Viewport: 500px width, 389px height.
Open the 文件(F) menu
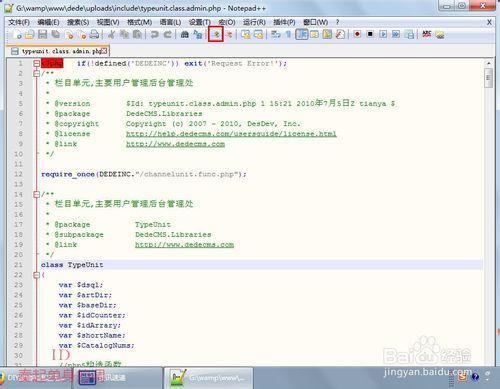point(19,22)
